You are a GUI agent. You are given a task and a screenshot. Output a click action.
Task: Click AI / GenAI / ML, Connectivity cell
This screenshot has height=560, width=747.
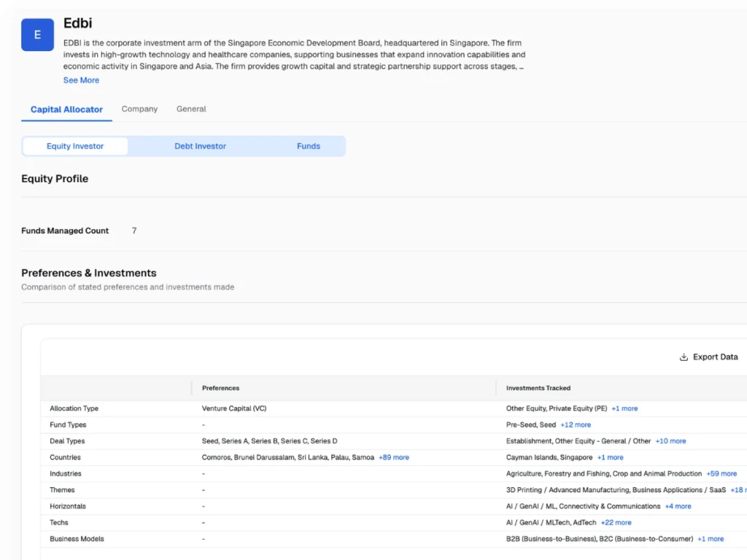(x=583, y=506)
